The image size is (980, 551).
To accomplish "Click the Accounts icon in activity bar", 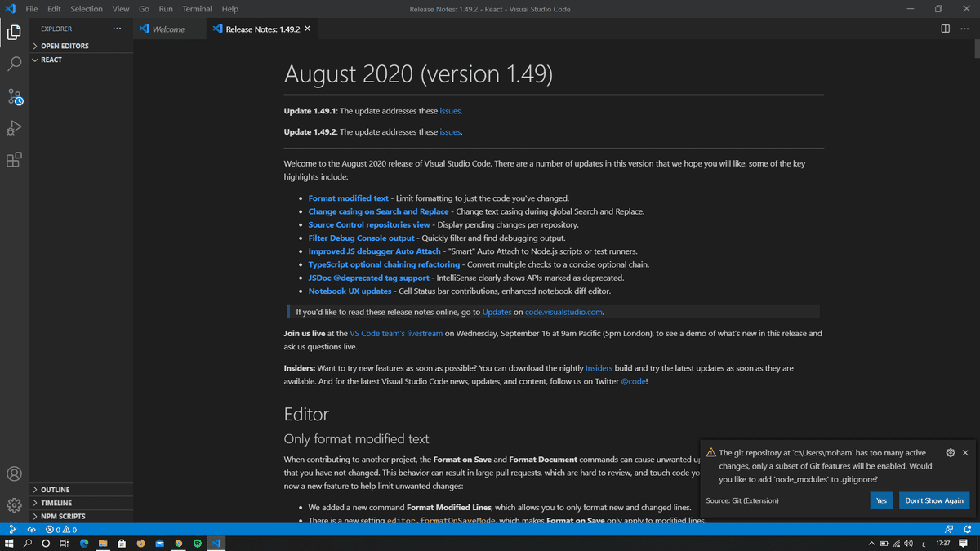I will (14, 473).
